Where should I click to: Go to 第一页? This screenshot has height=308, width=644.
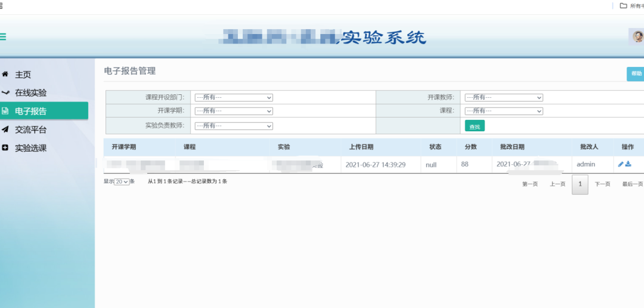point(530,184)
